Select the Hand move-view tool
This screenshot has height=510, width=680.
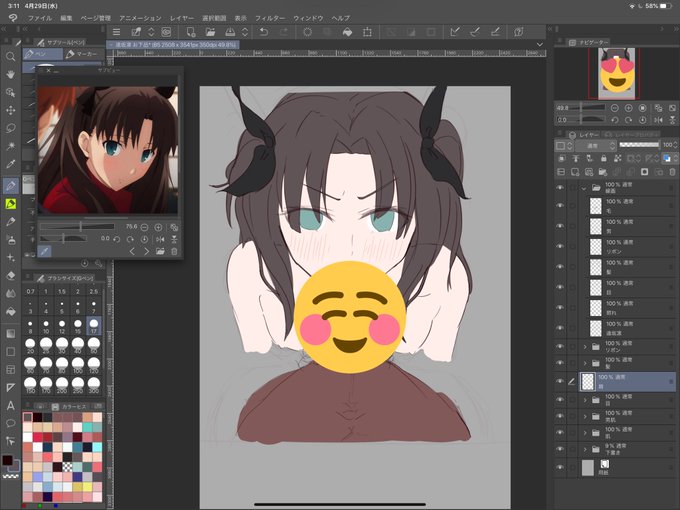click(10, 75)
